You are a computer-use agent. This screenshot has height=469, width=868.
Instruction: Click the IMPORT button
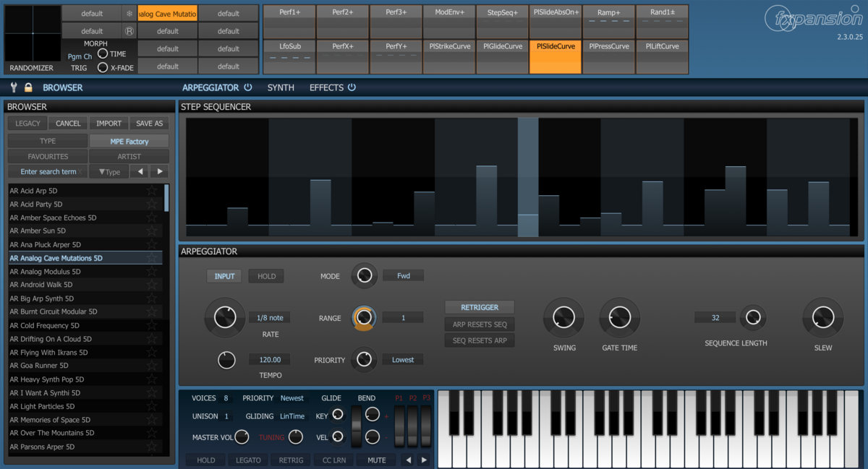click(109, 124)
